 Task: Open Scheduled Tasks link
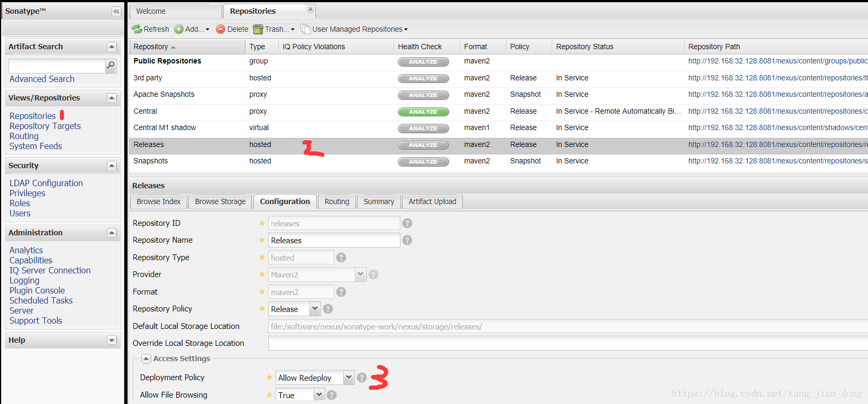(x=41, y=300)
